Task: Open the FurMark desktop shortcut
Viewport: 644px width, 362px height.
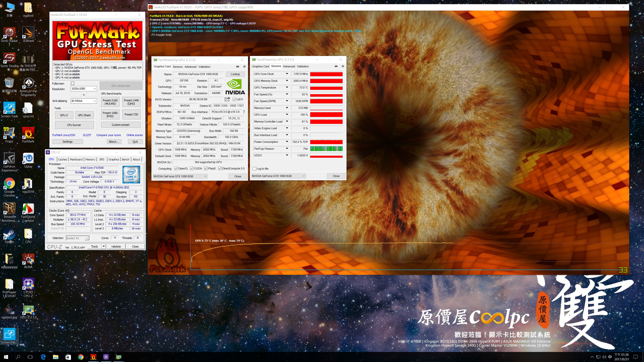Action: (x=28, y=135)
